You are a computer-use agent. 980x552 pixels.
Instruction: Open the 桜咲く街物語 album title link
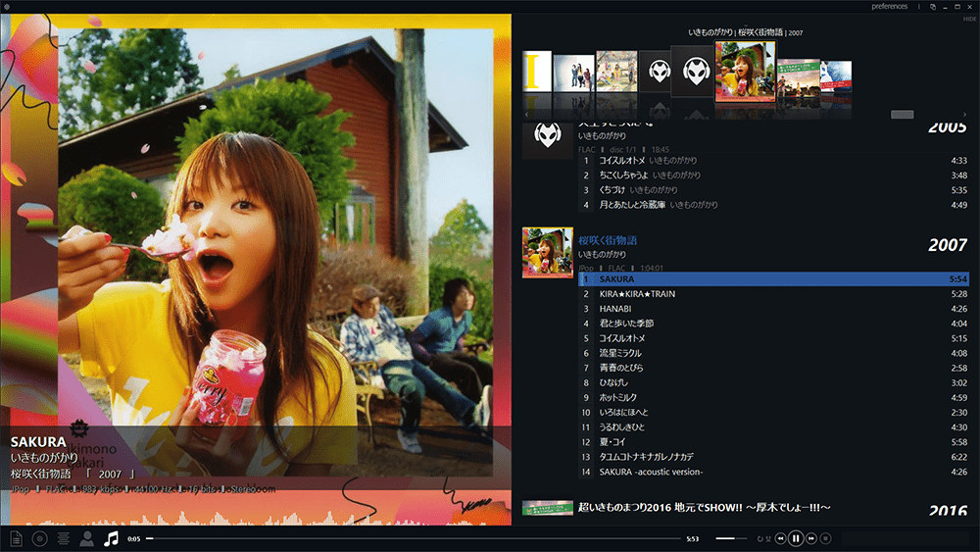click(x=608, y=240)
